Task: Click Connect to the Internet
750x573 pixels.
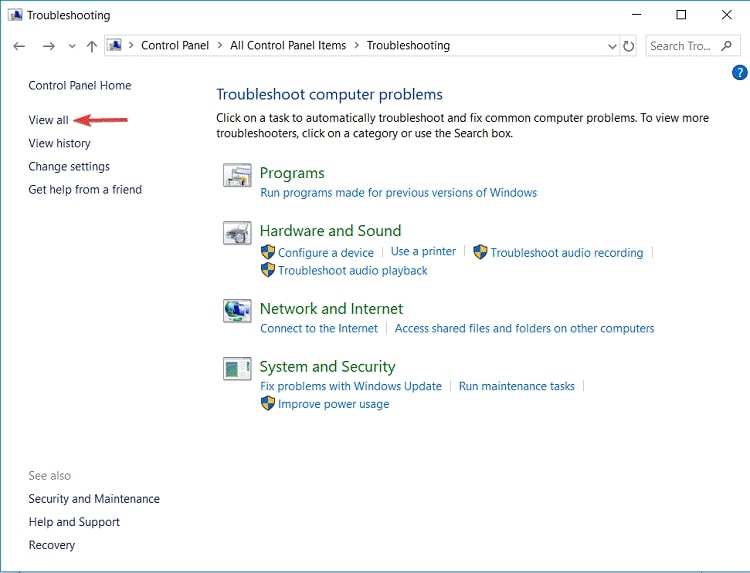Action: coord(319,329)
